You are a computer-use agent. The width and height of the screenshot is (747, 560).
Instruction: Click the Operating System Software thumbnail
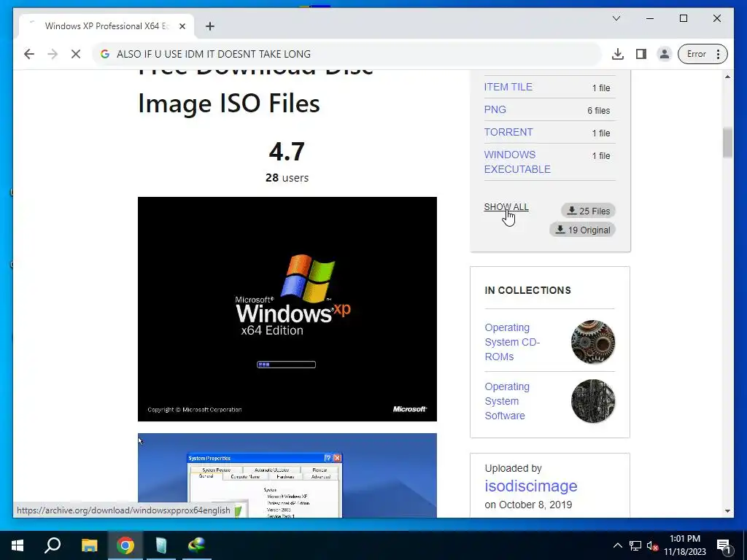point(592,401)
